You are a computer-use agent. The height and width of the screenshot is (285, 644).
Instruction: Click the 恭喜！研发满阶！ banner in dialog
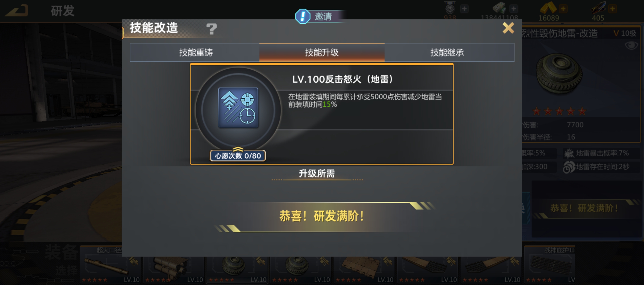coord(322,216)
